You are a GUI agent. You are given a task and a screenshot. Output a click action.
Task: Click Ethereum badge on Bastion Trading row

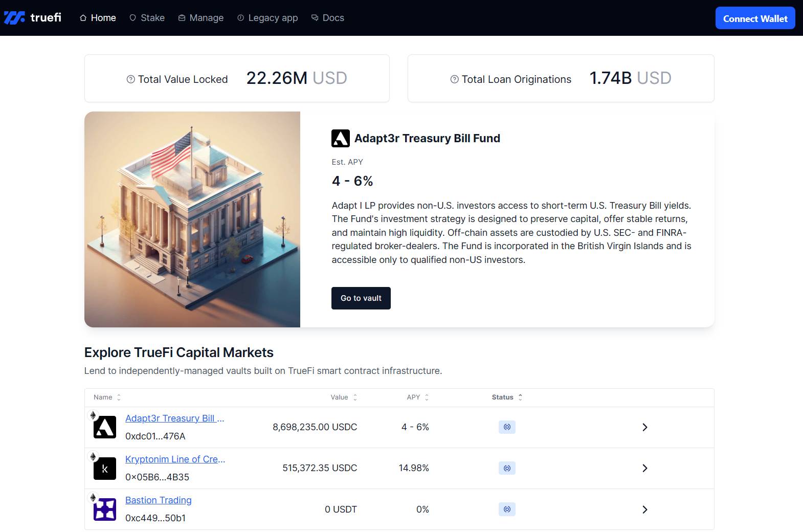[x=93, y=497]
